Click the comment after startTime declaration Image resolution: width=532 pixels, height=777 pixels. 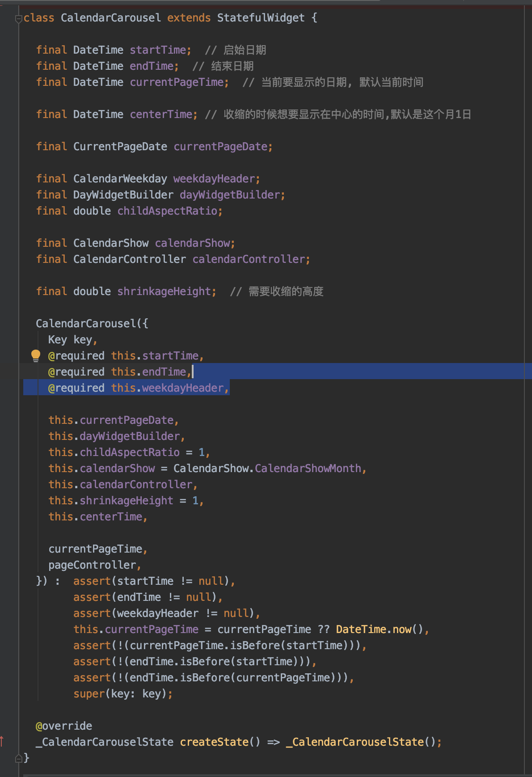(236, 50)
